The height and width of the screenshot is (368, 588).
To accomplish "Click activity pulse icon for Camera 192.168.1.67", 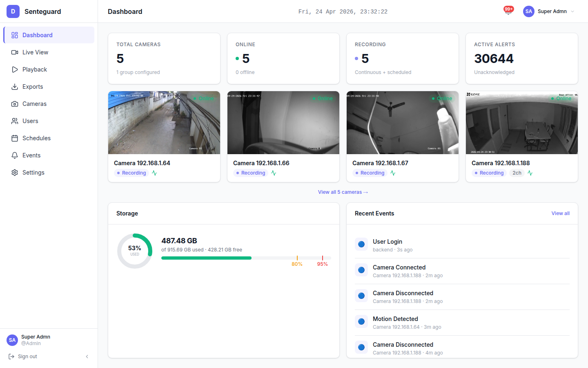I will pyautogui.click(x=393, y=173).
